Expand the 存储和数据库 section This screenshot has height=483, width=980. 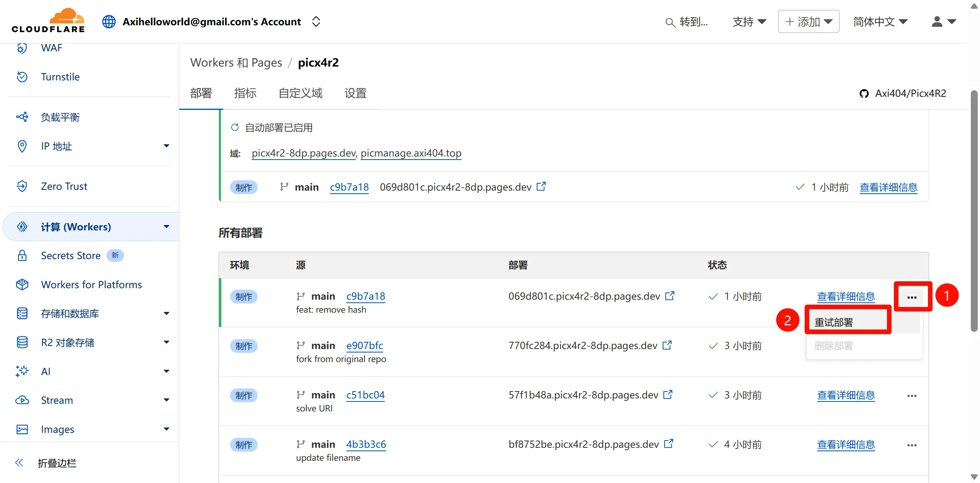[x=167, y=313]
